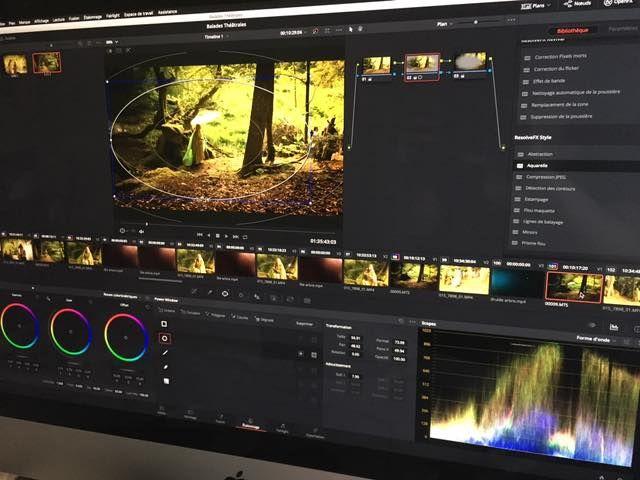
Task: Select the gradient window square icon
Action: pyautogui.click(x=166, y=381)
